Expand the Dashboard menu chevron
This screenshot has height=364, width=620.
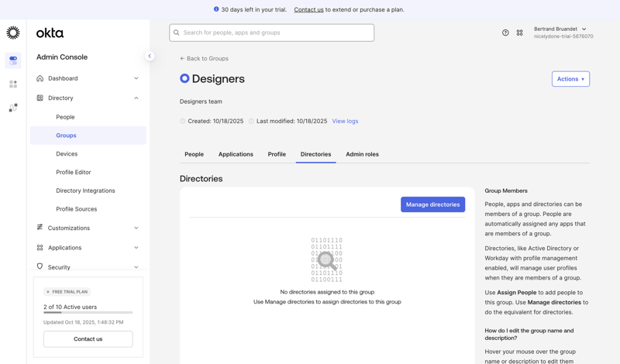[x=136, y=78]
